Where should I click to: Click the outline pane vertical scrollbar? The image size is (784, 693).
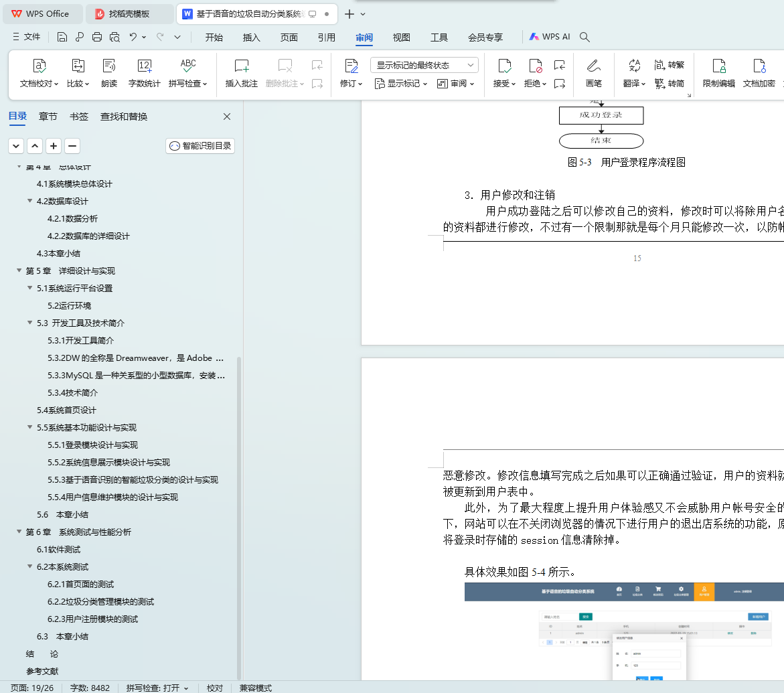point(239,518)
